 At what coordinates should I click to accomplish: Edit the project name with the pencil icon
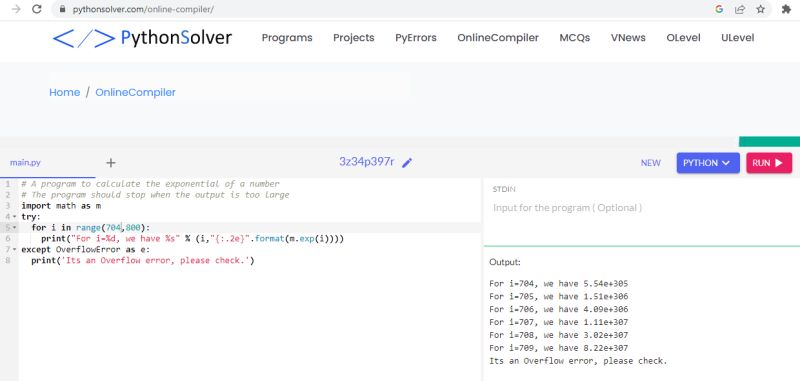407,163
